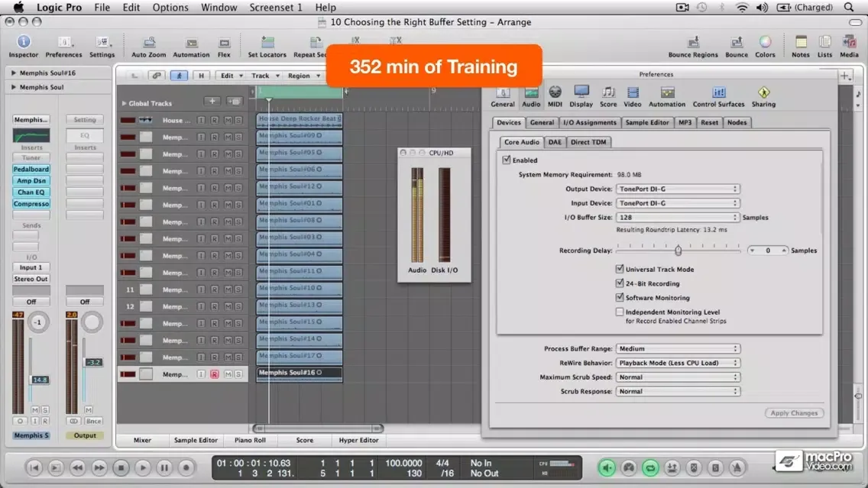Click the Pedalboard insert slot
Screen dimensions: 868x488
click(x=31, y=170)
